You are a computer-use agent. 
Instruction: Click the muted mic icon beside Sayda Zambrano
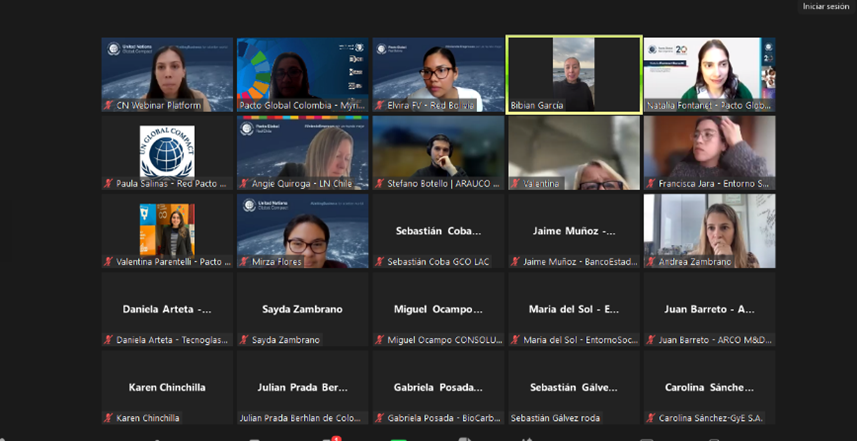click(x=245, y=340)
